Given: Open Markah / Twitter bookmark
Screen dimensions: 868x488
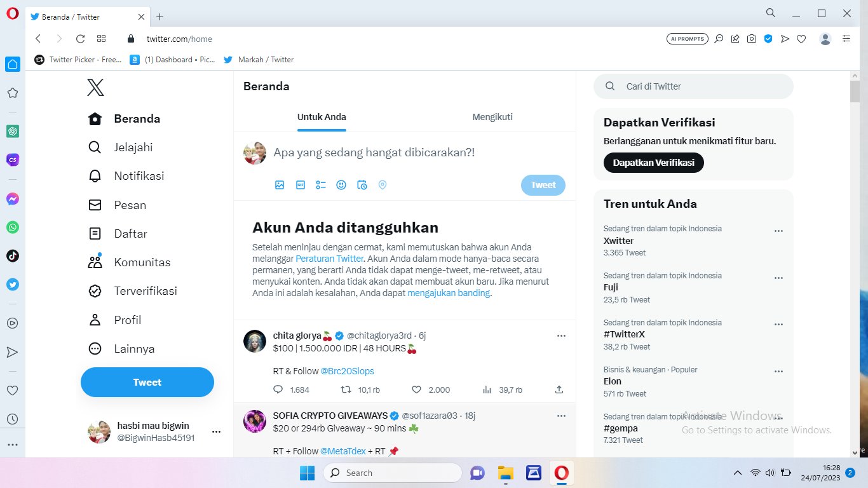Looking at the screenshot, I should (259, 60).
